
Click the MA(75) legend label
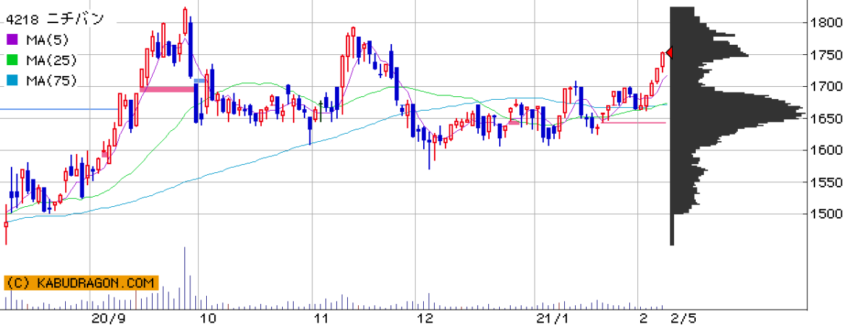click(51, 80)
